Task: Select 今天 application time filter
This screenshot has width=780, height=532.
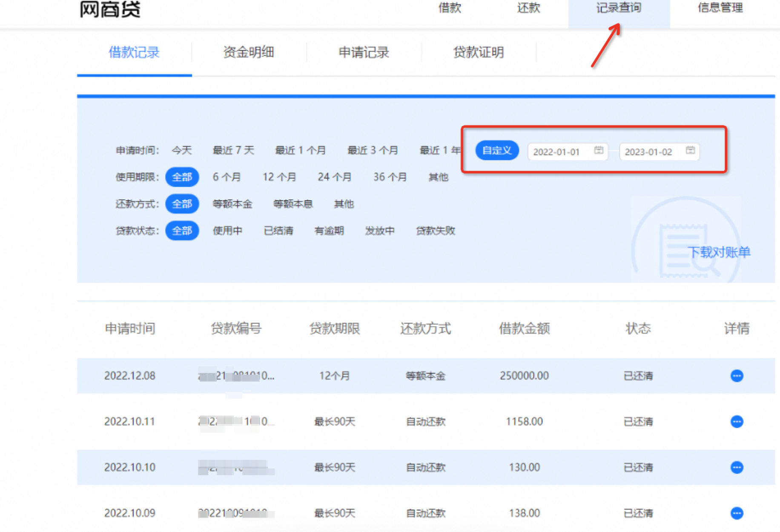Action: 182,150
